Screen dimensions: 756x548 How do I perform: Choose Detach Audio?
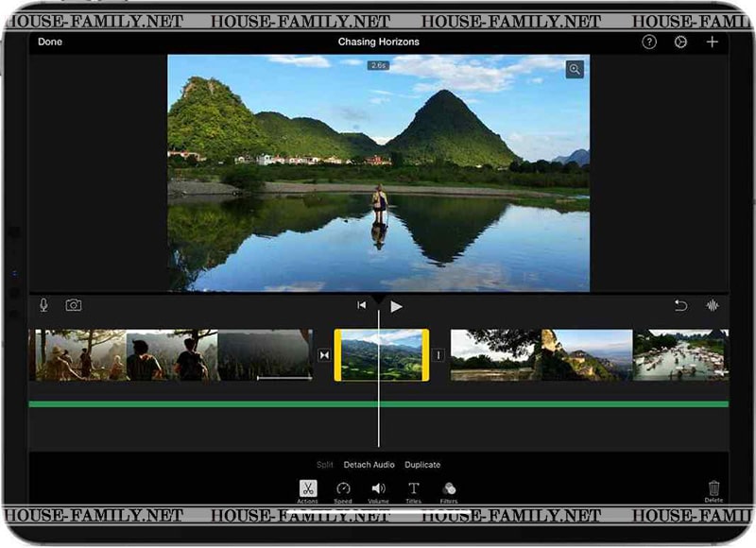(x=369, y=465)
